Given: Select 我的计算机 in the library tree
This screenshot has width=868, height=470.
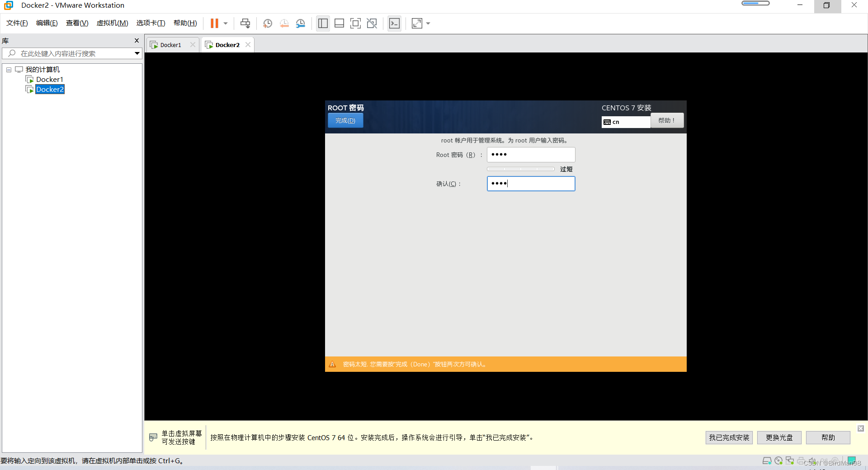Looking at the screenshot, I should (42, 70).
